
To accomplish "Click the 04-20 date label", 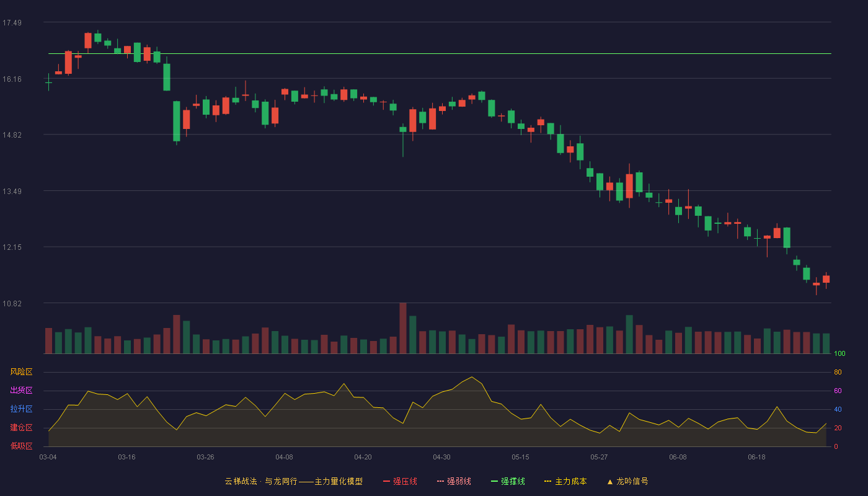I will point(363,457).
